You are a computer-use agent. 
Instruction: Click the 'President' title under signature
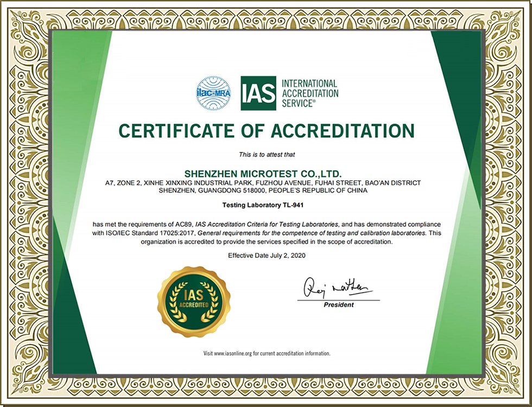(x=339, y=305)
